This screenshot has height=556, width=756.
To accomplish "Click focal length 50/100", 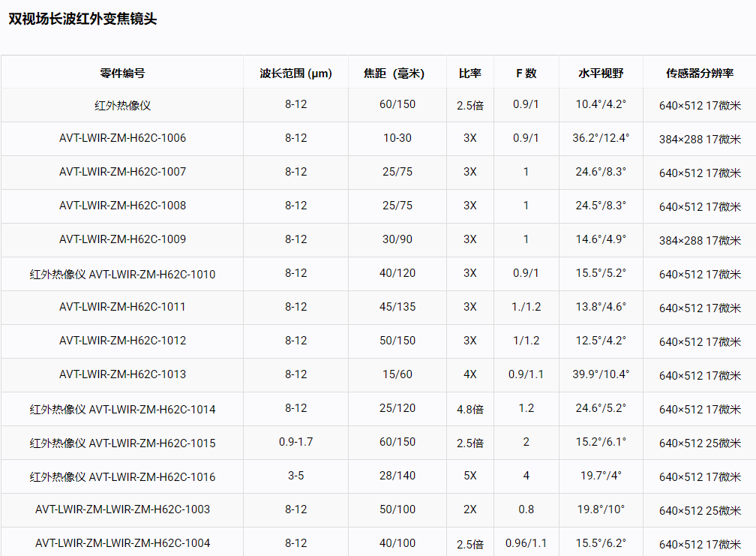I will point(397,509).
